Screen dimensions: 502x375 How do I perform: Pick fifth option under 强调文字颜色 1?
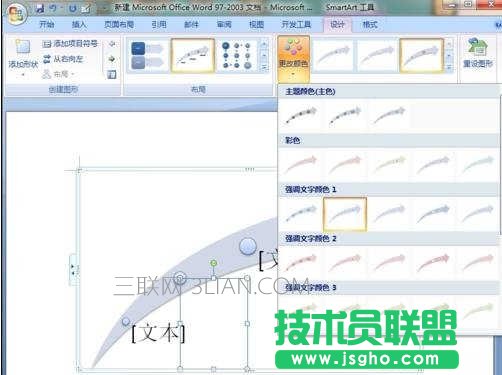pyautogui.click(x=477, y=214)
